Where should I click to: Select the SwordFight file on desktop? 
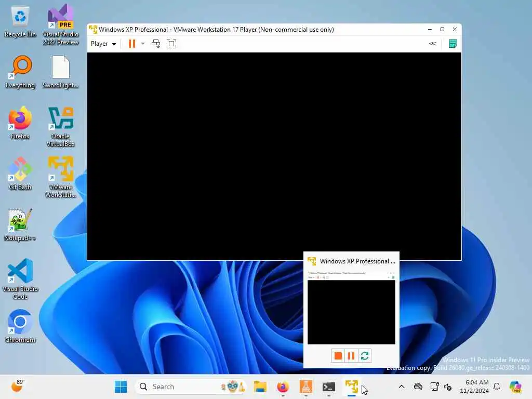point(61,72)
